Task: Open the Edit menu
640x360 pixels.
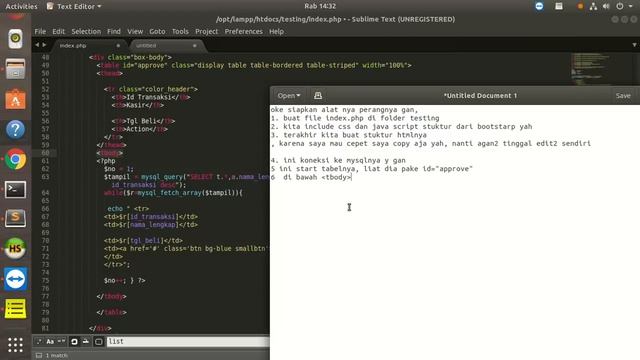Action: 58,31
